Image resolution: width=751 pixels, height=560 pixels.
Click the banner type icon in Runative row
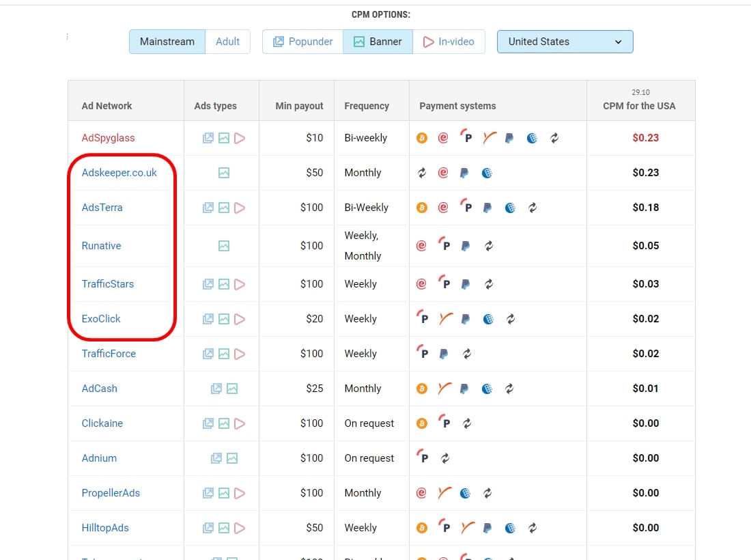pos(224,247)
